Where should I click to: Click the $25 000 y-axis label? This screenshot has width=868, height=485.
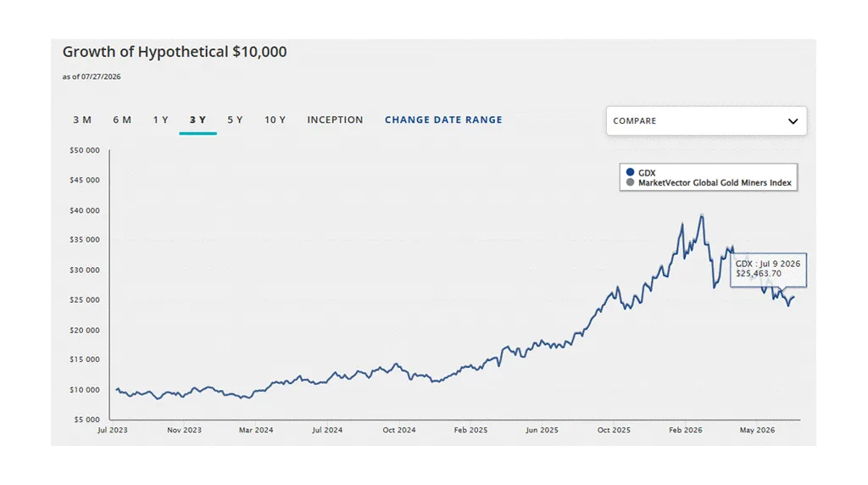tap(85, 300)
